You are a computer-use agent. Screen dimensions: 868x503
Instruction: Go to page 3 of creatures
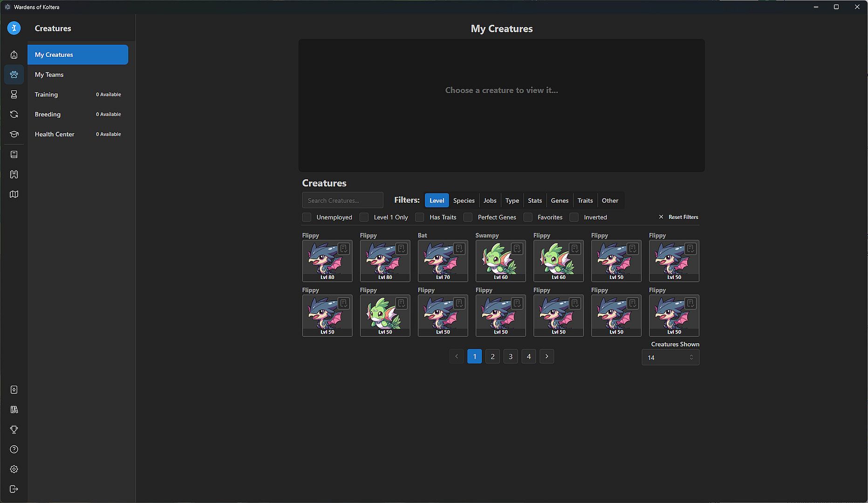coord(511,356)
